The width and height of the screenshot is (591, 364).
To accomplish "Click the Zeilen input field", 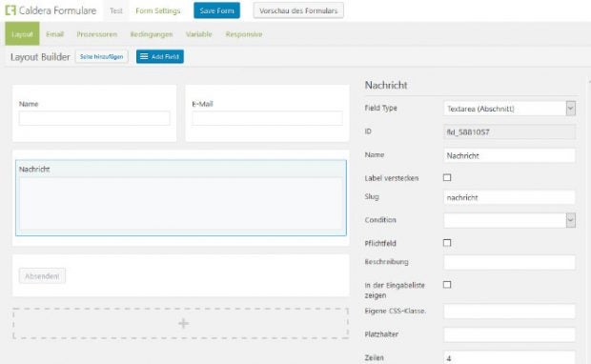I will 509,357.
